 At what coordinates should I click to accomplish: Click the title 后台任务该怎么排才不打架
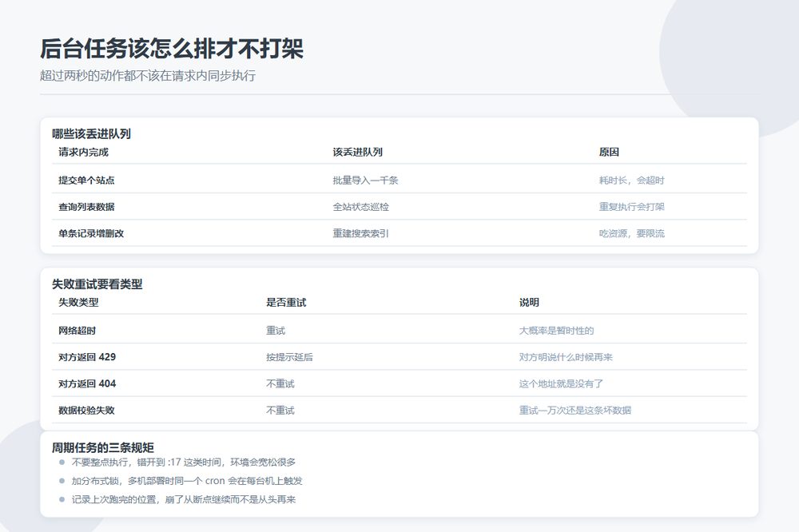pyautogui.click(x=172, y=49)
